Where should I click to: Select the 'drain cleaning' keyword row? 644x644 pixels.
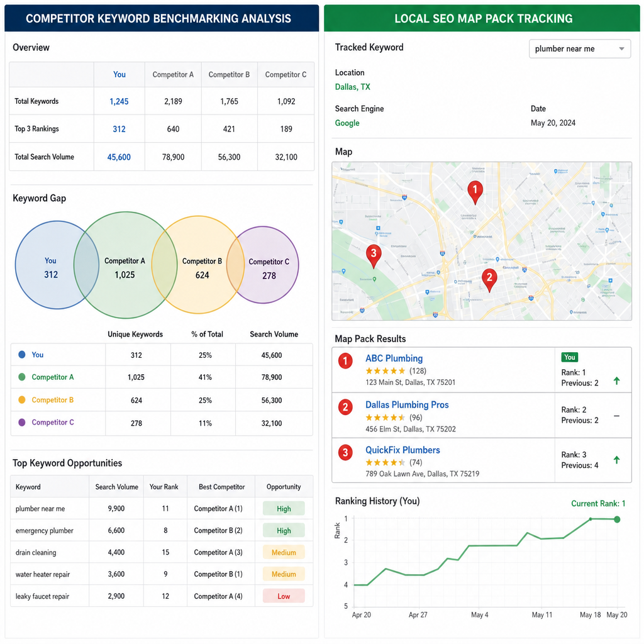point(162,552)
